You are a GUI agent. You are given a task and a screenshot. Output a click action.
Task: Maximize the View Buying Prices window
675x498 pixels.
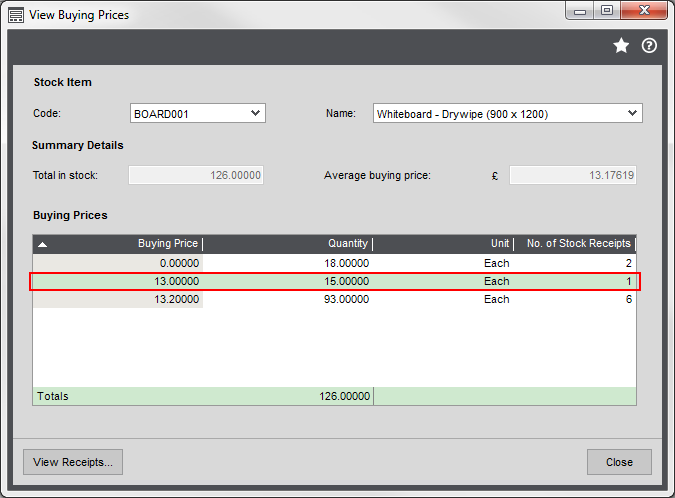coord(607,11)
